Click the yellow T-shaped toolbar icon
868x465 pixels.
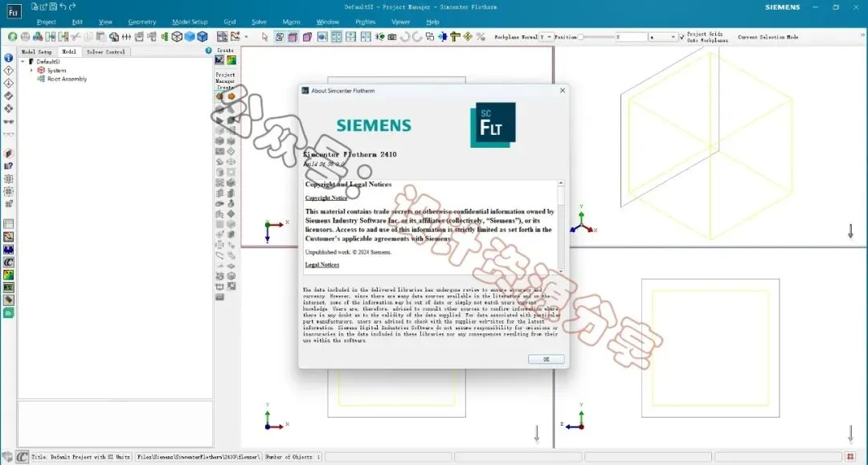[x=455, y=37]
